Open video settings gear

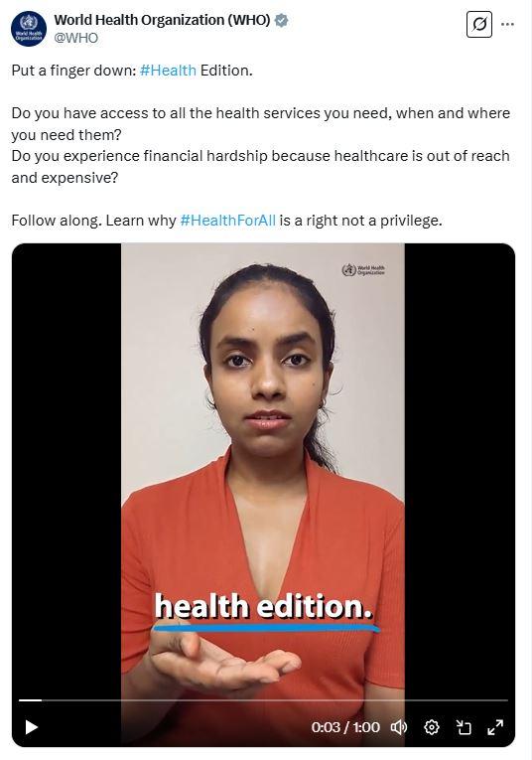432,727
